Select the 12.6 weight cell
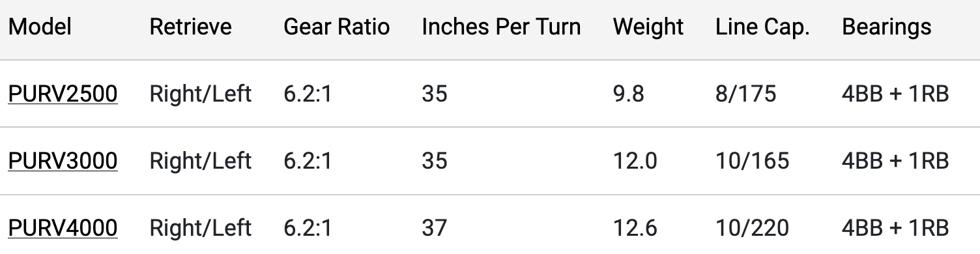Screen dimensions: 980x254 click(x=635, y=228)
